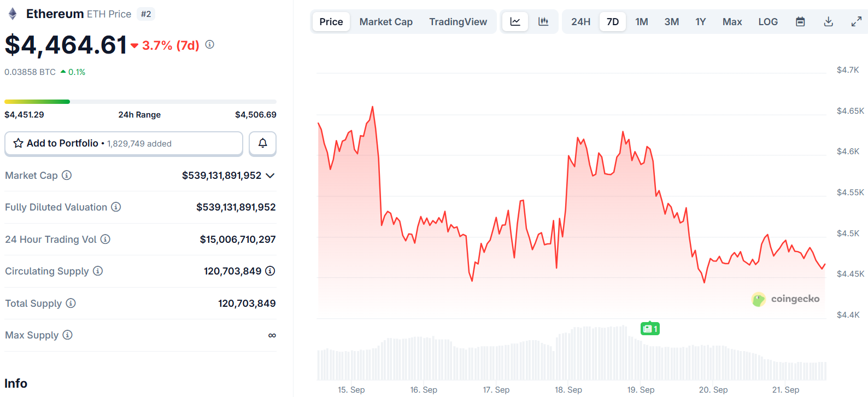Switch to TradingView chart tab
The height and width of the screenshot is (397, 868).
[458, 22]
